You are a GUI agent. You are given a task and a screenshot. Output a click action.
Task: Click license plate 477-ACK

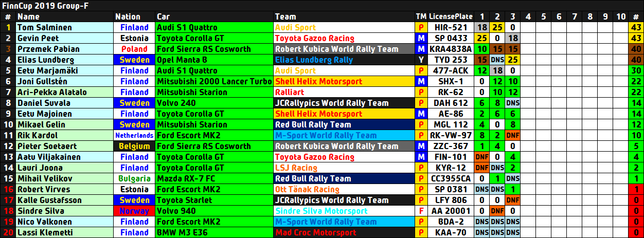pyautogui.click(x=451, y=70)
